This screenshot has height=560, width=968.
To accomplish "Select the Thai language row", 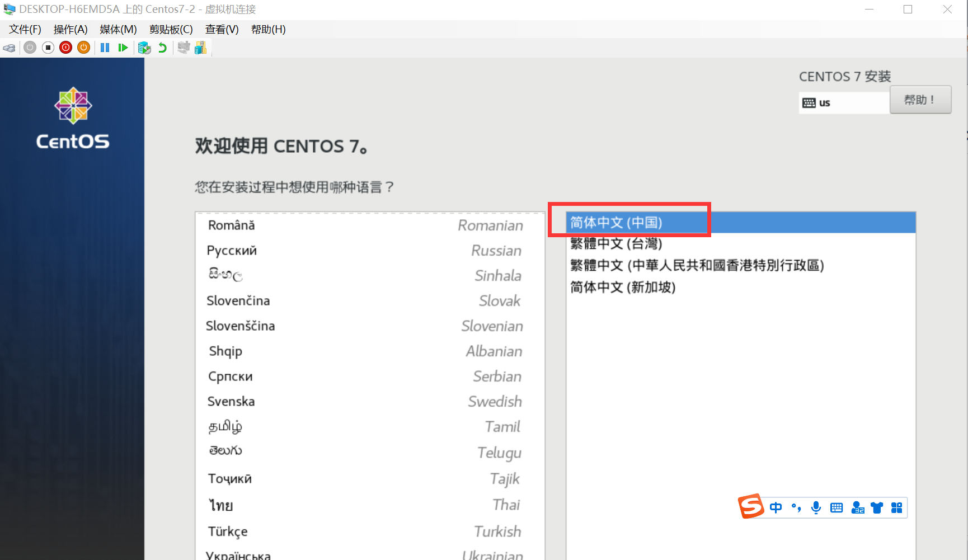I will [370, 505].
